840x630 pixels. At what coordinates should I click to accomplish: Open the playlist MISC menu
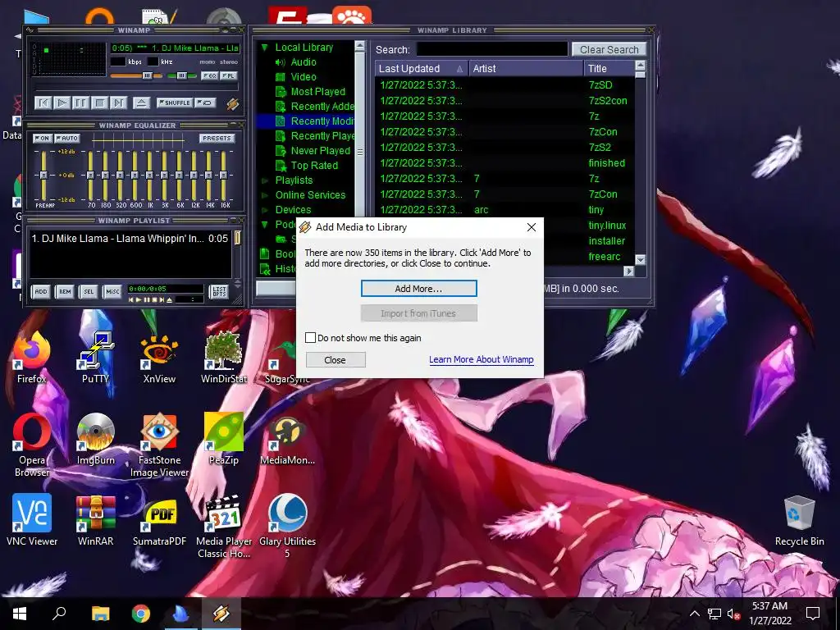click(112, 291)
